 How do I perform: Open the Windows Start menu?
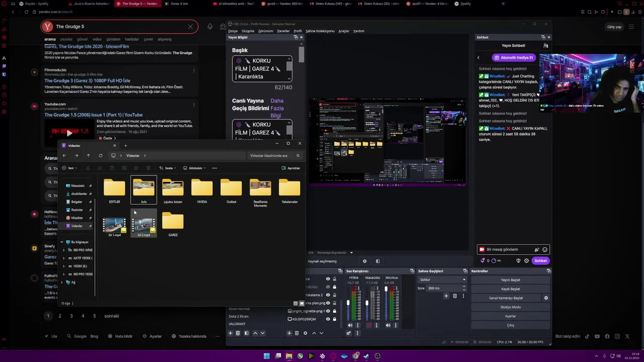click(x=267, y=356)
